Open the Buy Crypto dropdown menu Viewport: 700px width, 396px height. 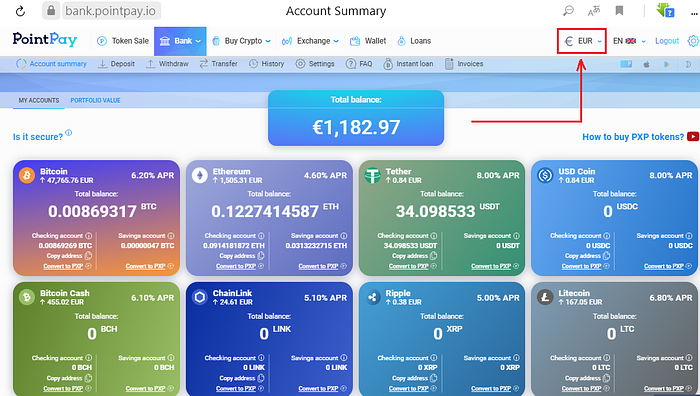(242, 41)
